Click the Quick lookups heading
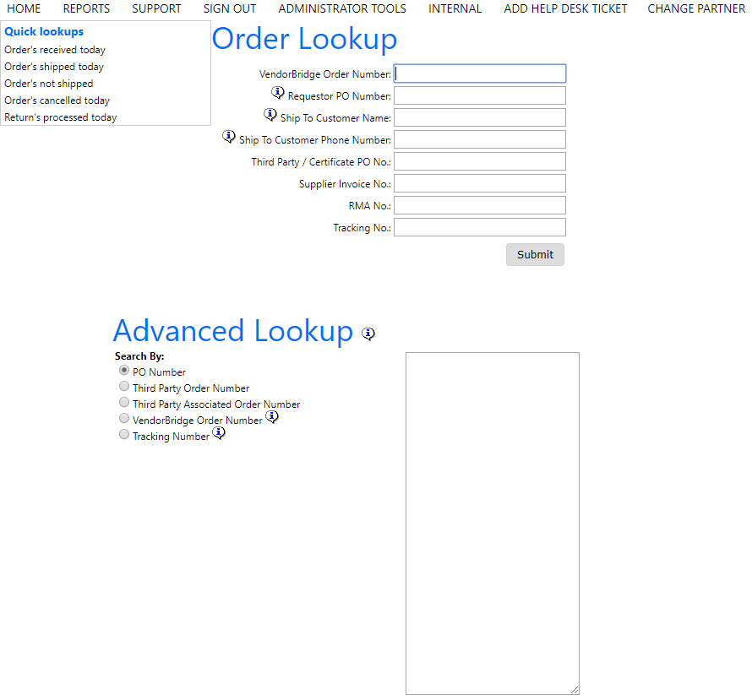Viewport: 752px width, 700px height. point(44,31)
